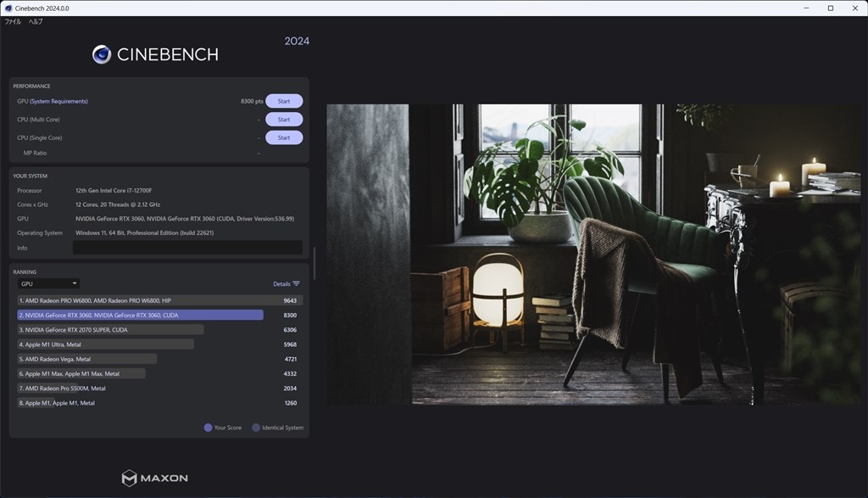Click the Identical System legend circle
868x498 pixels.
click(x=256, y=428)
